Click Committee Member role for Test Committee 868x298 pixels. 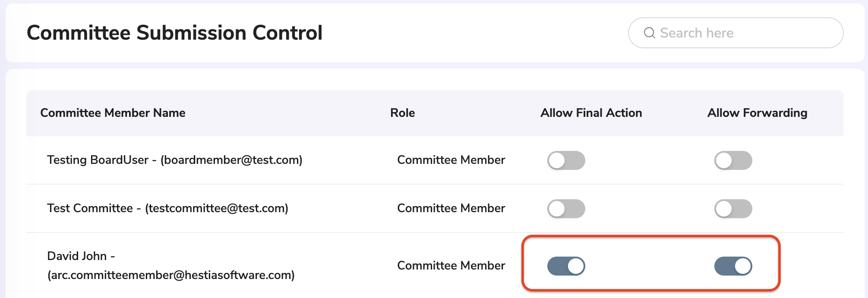(x=451, y=208)
